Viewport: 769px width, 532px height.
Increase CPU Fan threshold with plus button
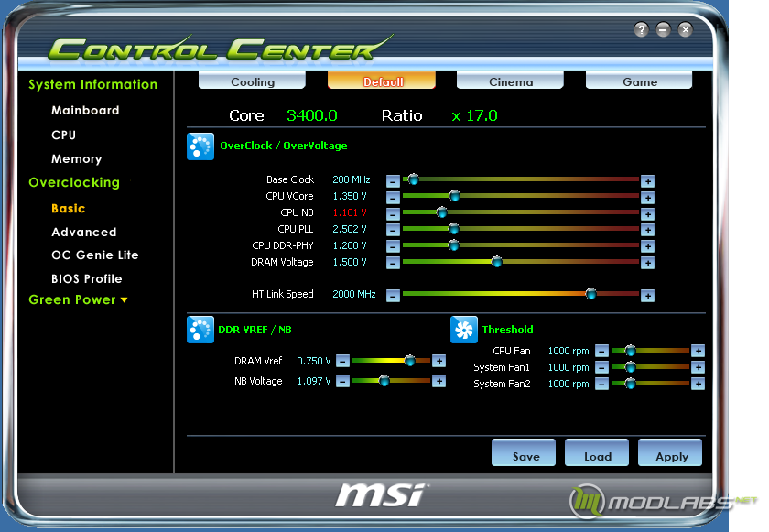tap(698, 351)
